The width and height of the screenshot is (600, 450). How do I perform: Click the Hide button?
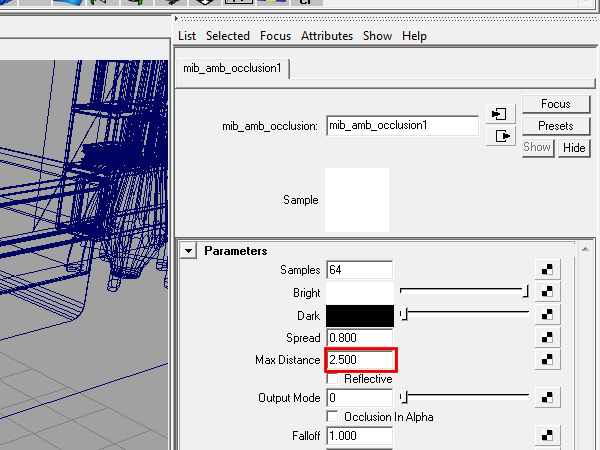click(574, 147)
